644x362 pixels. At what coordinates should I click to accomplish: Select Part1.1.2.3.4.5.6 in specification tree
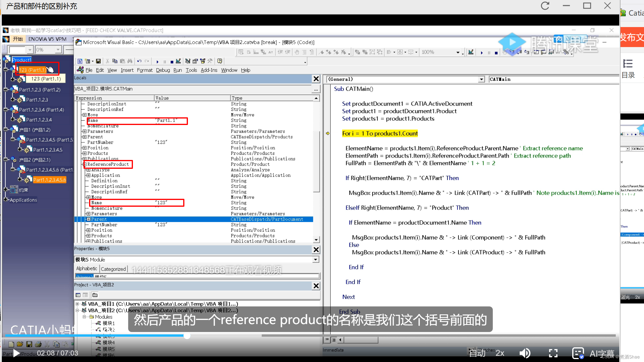49,180
